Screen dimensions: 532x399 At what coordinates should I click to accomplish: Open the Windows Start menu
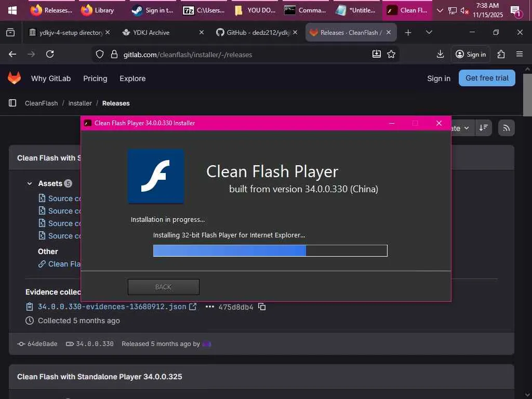(x=12, y=10)
